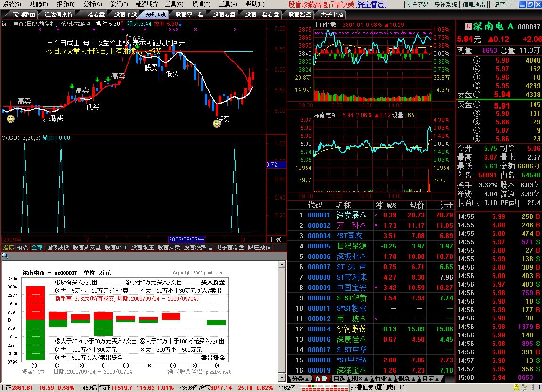Open the 资讯(I) menu
Screen dimensions: 542x392
(x=119, y=4)
